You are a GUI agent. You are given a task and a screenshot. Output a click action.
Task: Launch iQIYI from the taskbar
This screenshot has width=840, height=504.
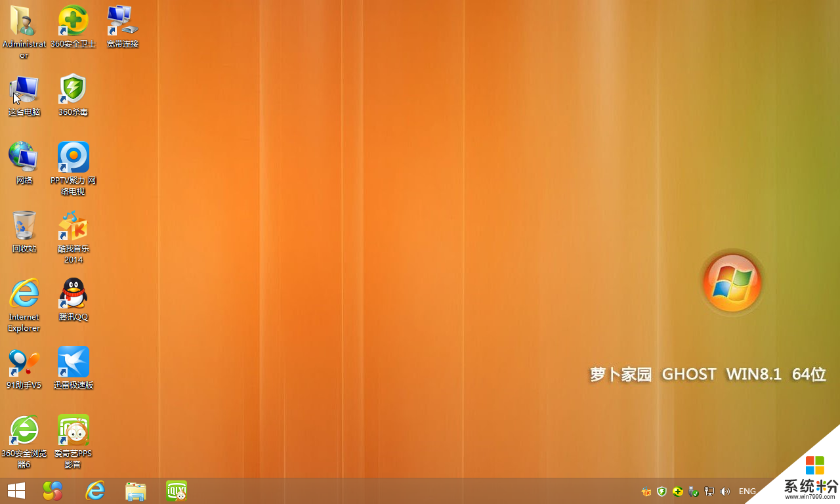pos(177,491)
